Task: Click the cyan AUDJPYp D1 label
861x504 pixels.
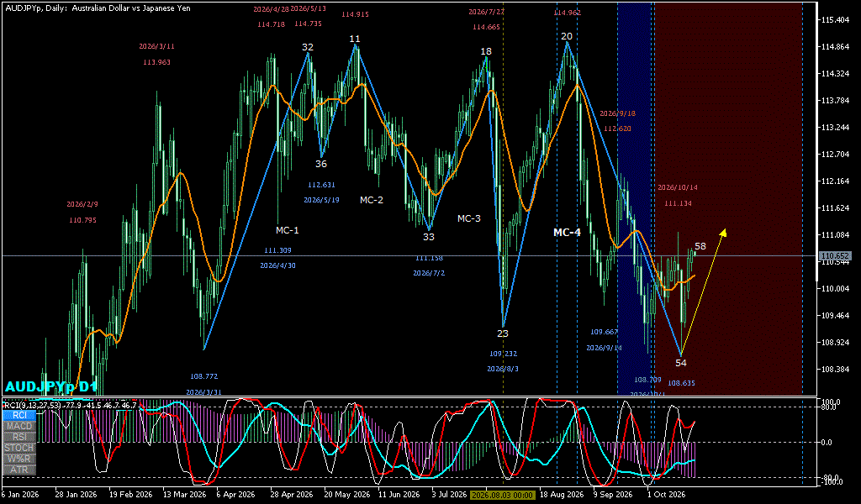Action: pos(51,386)
